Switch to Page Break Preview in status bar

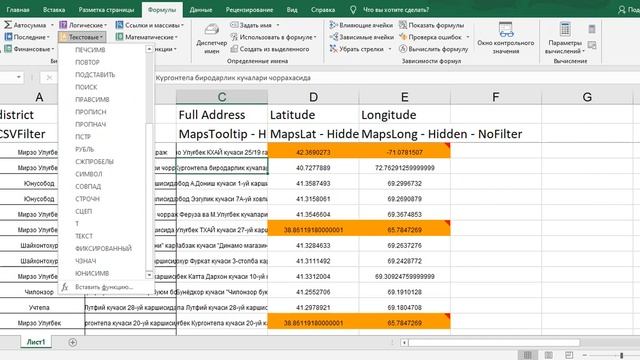[569, 355]
